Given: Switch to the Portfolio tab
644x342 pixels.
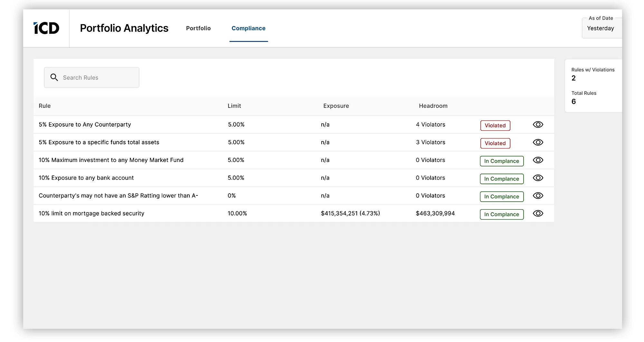Looking at the screenshot, I should click(x=198, y=28).
